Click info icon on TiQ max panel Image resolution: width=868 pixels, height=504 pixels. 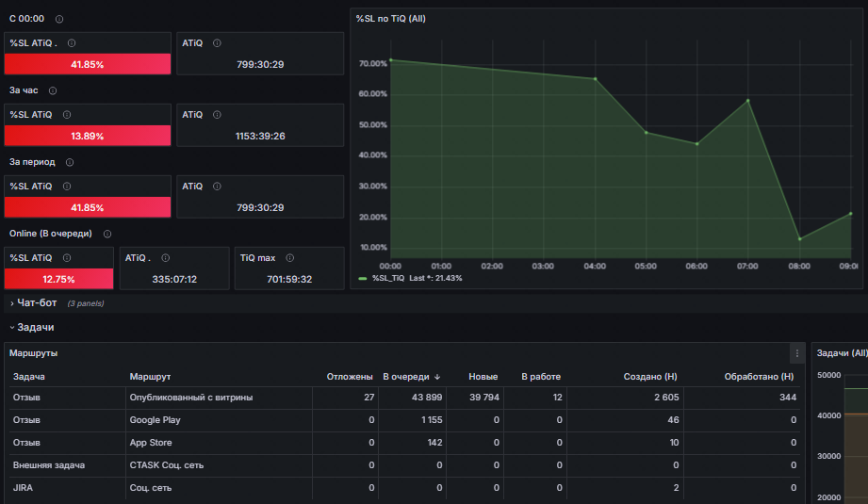[x=289, y=258]
